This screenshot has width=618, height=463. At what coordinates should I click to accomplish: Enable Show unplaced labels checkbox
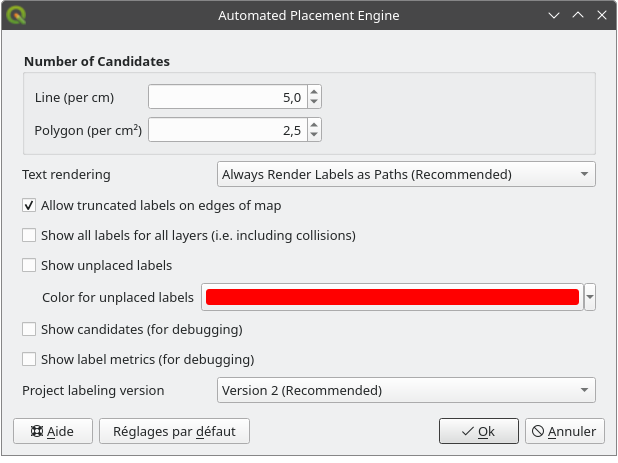point(29,266)
